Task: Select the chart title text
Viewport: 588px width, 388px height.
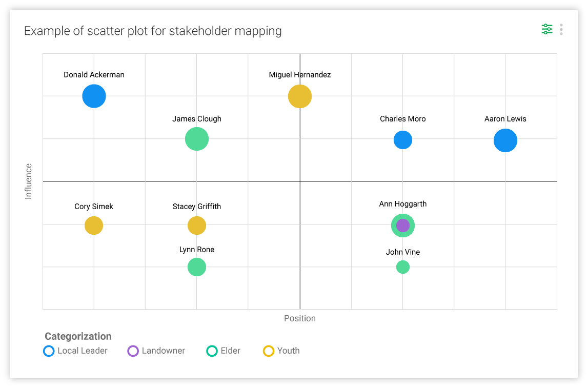Action: click(x=153, y=31)
